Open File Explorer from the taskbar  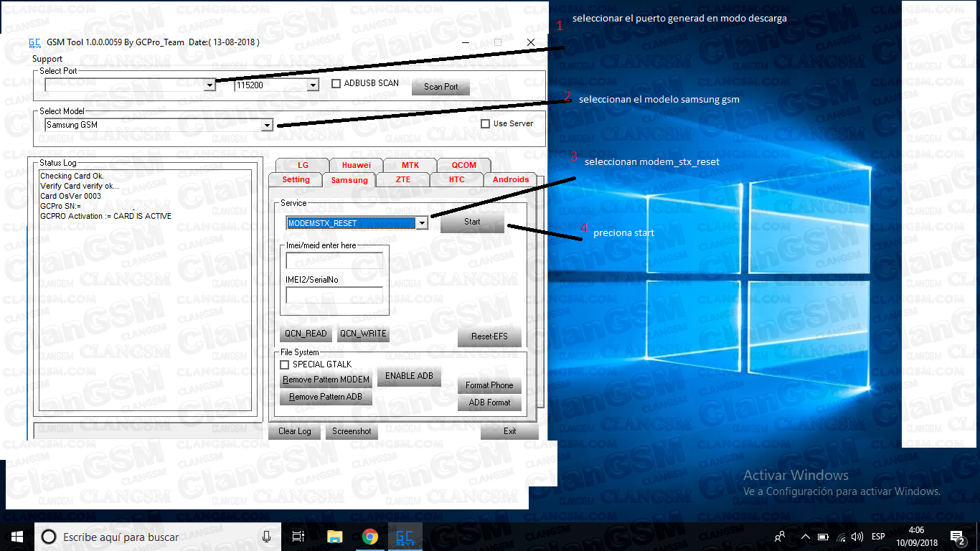[334, 537]
